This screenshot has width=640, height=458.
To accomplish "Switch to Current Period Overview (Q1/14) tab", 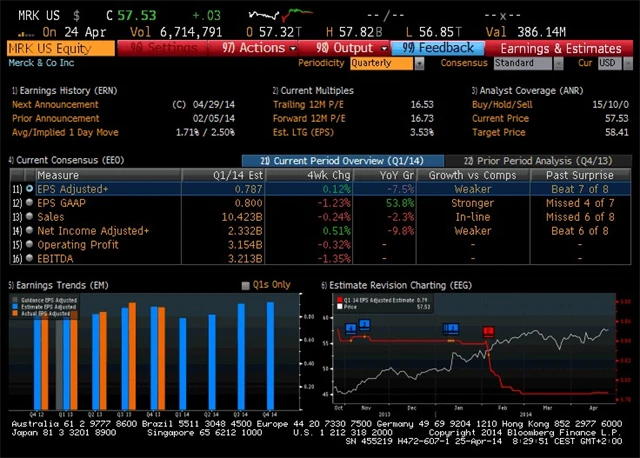I will tap(342, 160).
